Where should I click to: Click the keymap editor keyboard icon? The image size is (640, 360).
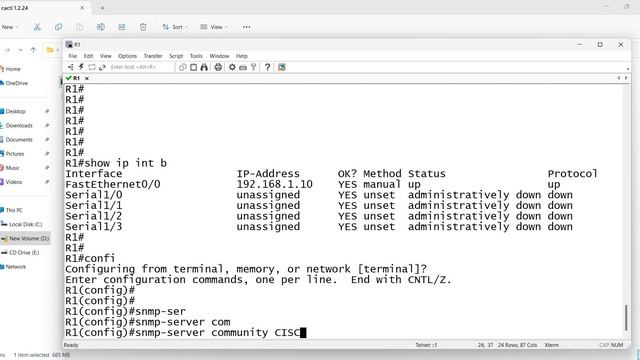[243, 67]
